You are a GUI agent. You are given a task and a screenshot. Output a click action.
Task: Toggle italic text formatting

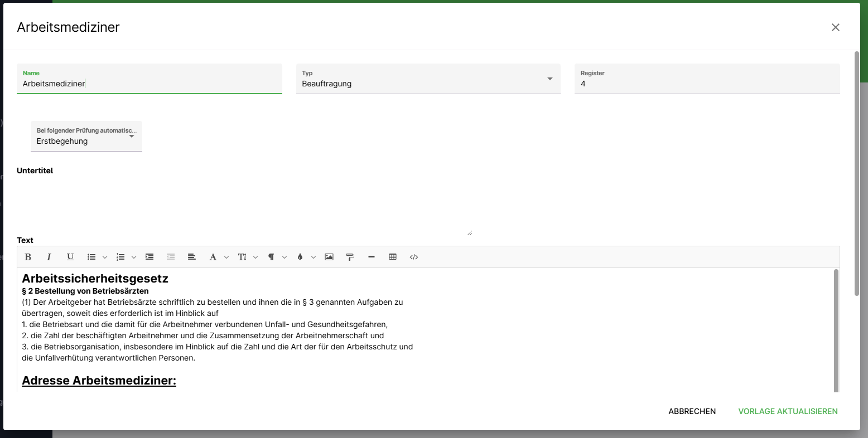click(x=49, y=257)
